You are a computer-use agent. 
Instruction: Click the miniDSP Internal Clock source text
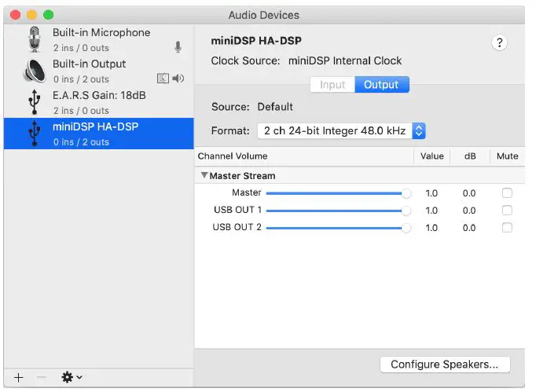[345, 60]
